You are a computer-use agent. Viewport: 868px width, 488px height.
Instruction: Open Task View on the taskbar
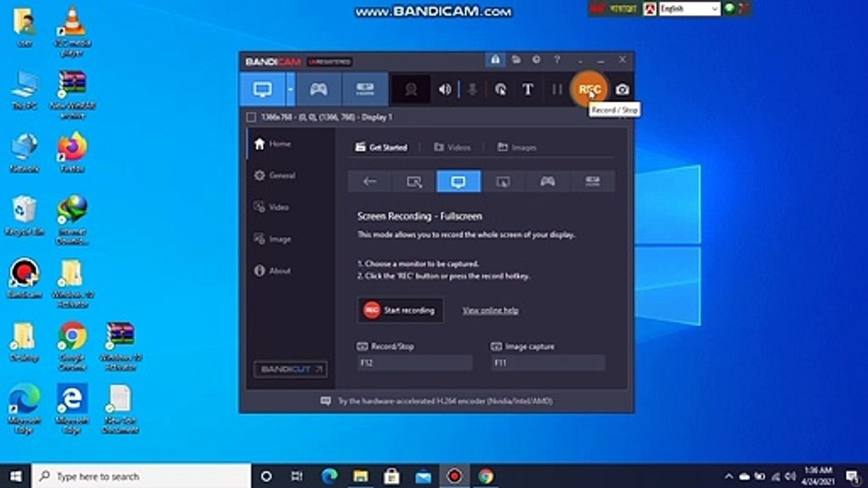pos(296,476)
